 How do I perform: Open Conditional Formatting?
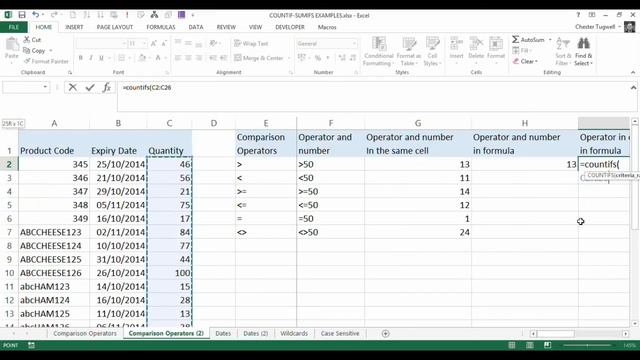point(379,51)
